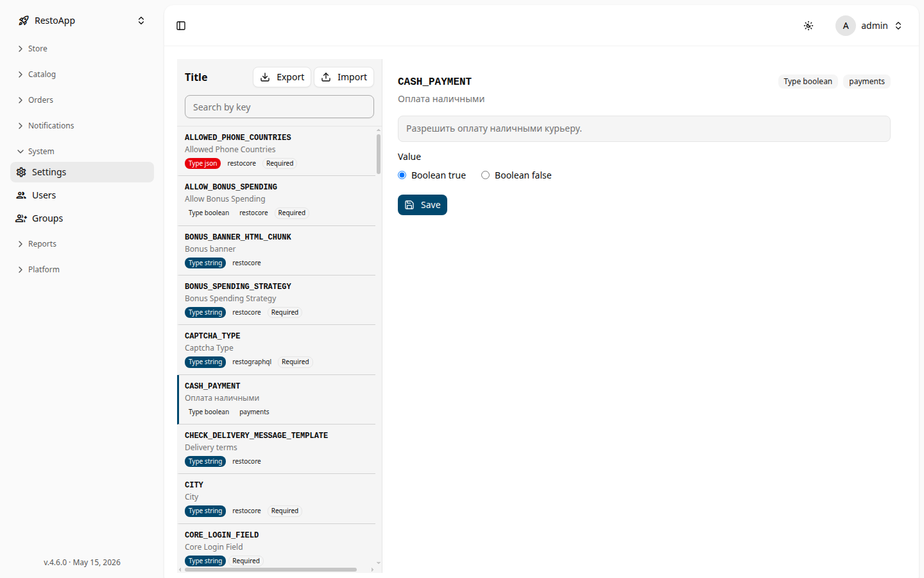Image resolution: width=924 pixels, height=578 pixels.
Task: Open Groups icon in sidebar
Action: (x=21, y=218)
